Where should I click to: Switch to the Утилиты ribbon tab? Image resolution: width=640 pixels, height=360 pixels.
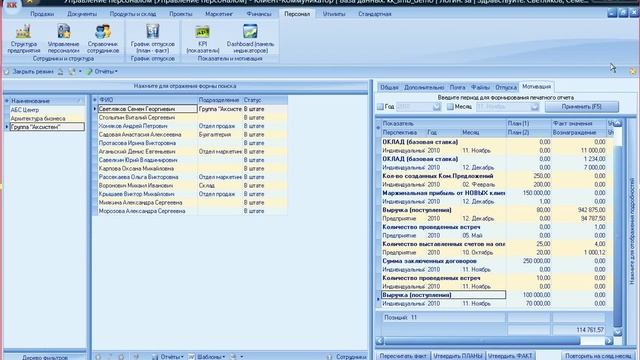pos(334,14)
